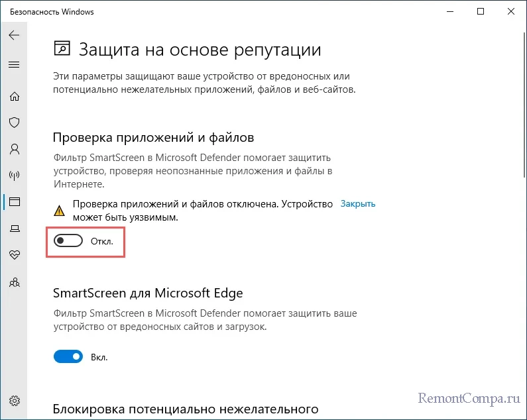
Task: Go back with the arrow icon
Action: point(14,35)
